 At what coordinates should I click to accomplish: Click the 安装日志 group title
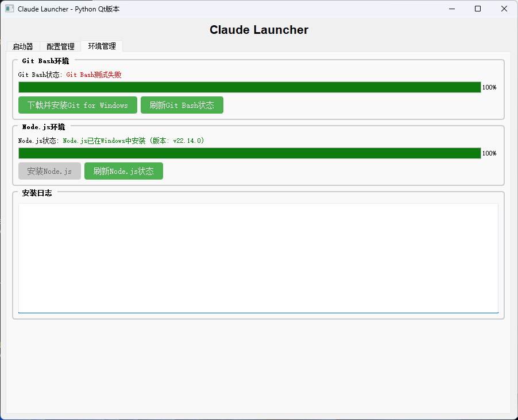point(37,193)
